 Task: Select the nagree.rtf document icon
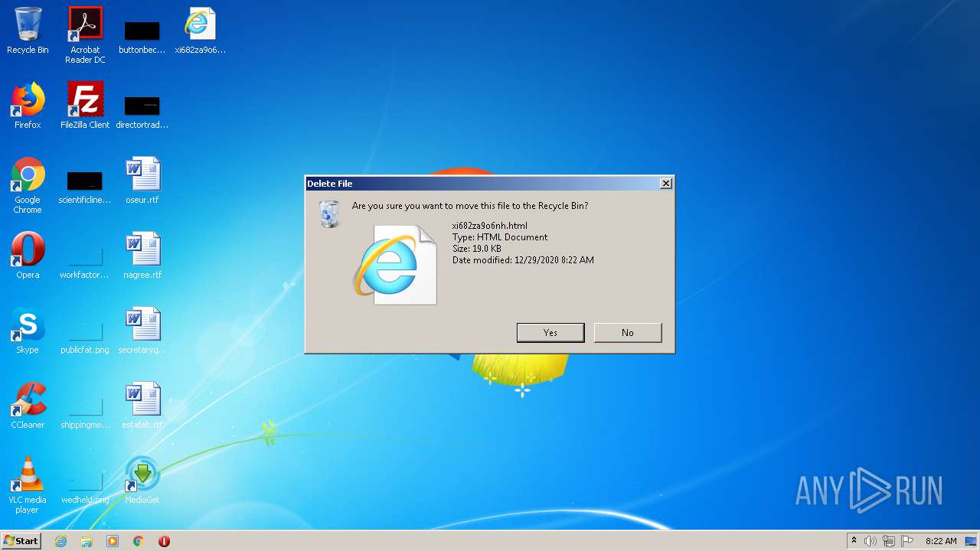(142, 256)
